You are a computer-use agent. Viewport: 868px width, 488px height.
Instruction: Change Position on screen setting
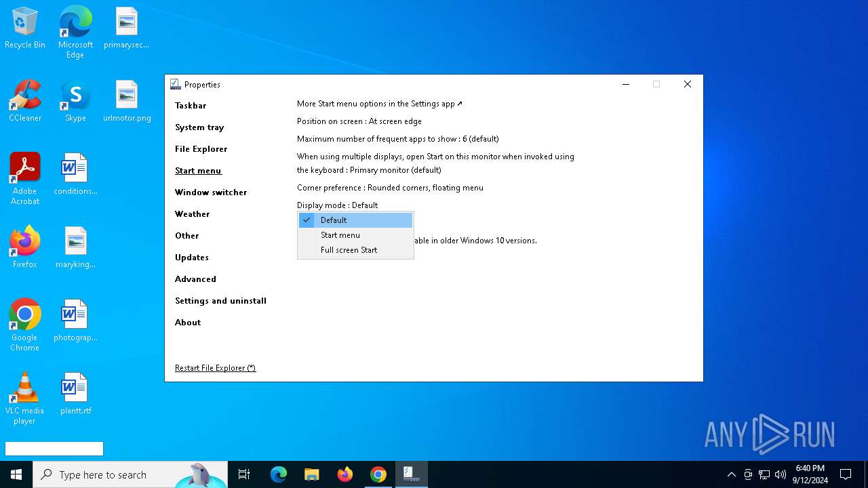pos(359,121)
